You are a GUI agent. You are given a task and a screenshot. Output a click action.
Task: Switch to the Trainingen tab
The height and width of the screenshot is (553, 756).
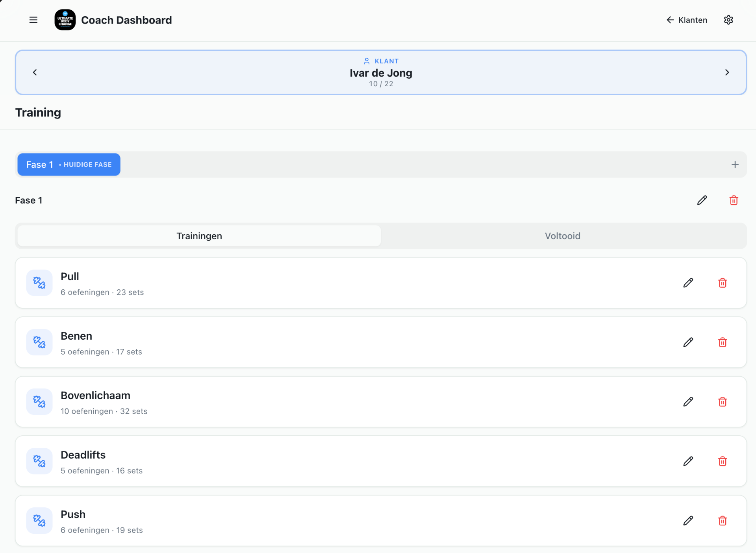click(x=199, y=236)
